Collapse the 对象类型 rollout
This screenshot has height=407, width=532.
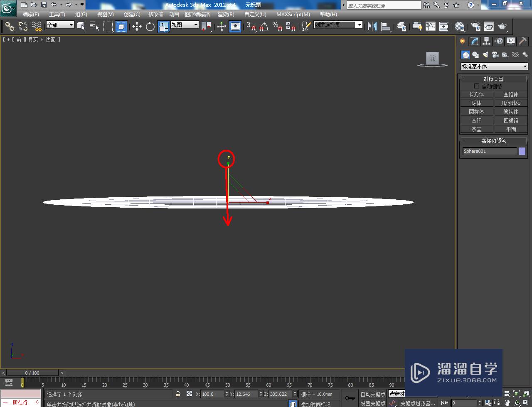(493, 79)
